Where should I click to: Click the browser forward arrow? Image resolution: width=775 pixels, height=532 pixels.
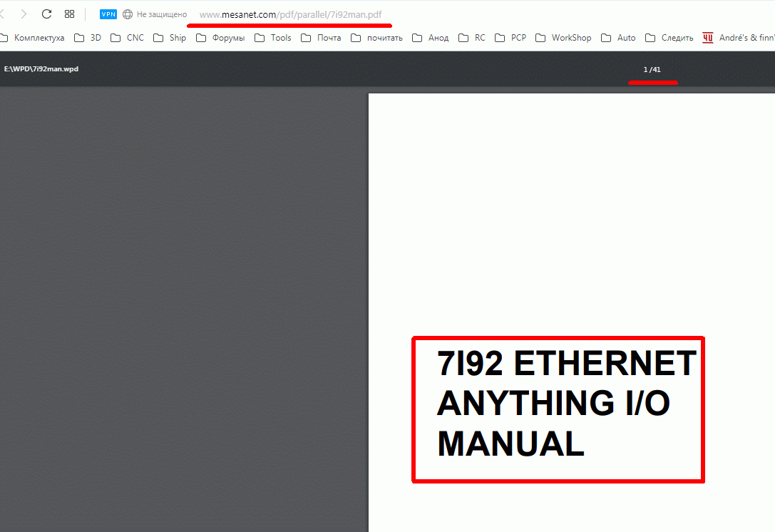tap(24, 14)
